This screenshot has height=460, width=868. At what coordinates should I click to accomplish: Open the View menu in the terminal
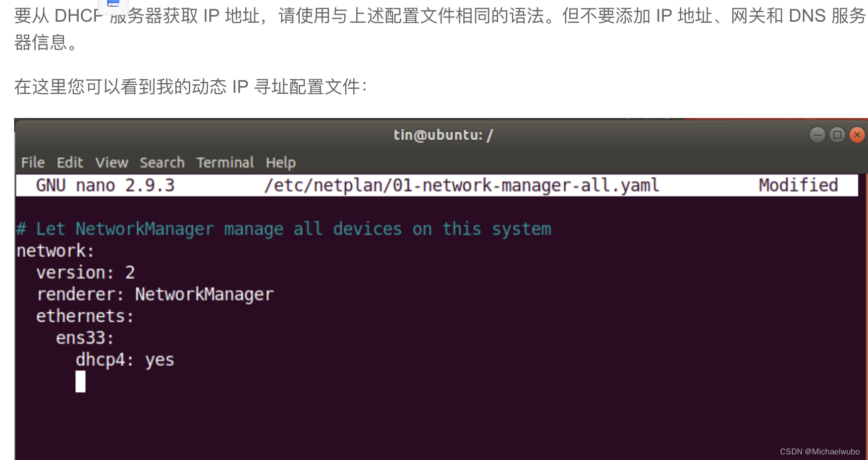point(111,162)
